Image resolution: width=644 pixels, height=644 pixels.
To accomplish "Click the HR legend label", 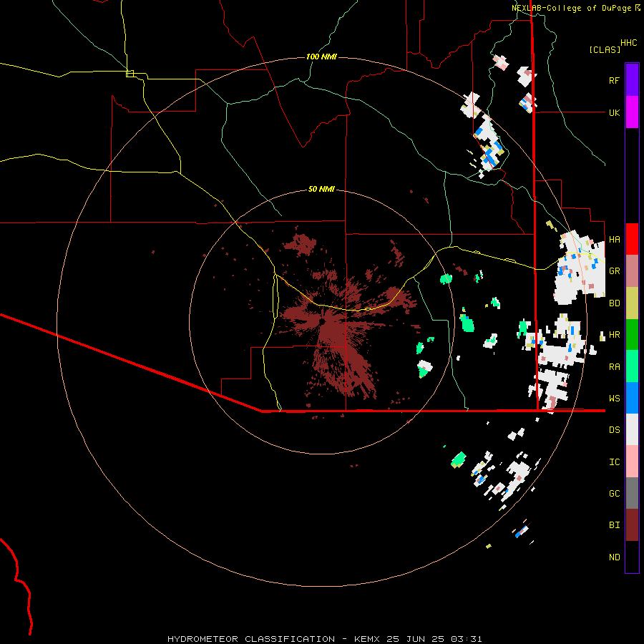I will tap(614, 335).
